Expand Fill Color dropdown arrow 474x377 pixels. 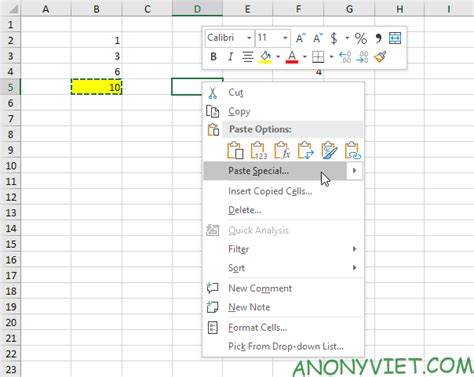tap(278, 57)
